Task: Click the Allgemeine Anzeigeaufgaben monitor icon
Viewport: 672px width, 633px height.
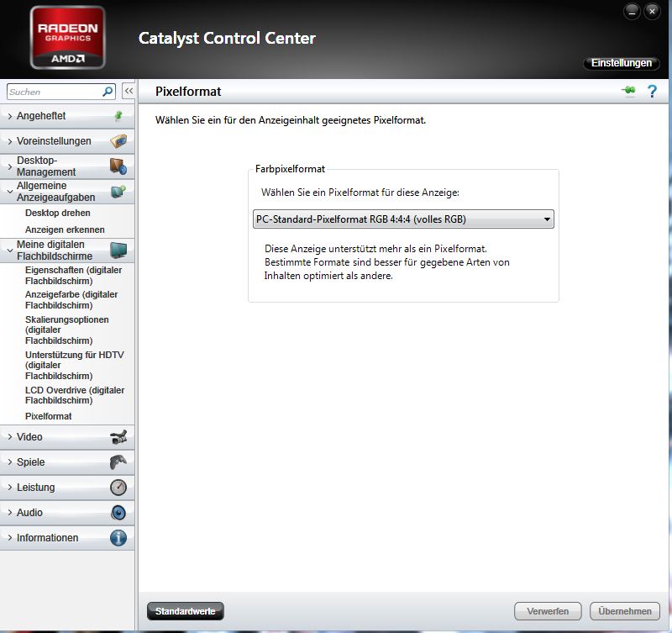Action: coord(118,192)
